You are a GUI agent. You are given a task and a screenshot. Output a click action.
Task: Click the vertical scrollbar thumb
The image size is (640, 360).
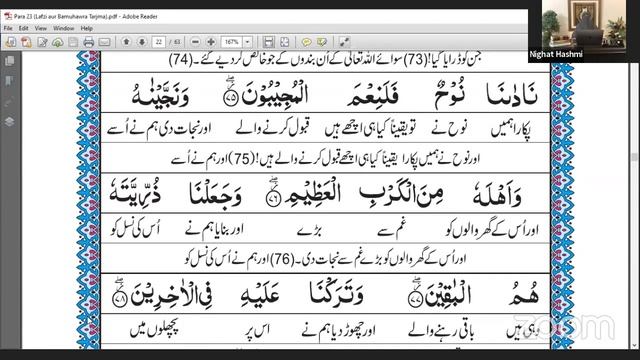pos(634,157)
